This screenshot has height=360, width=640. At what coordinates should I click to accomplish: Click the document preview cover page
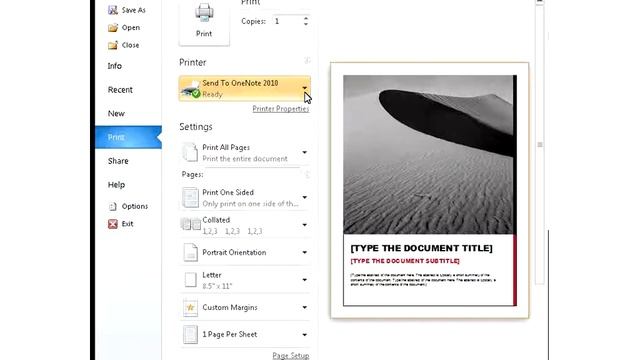[x=430, y=190]
